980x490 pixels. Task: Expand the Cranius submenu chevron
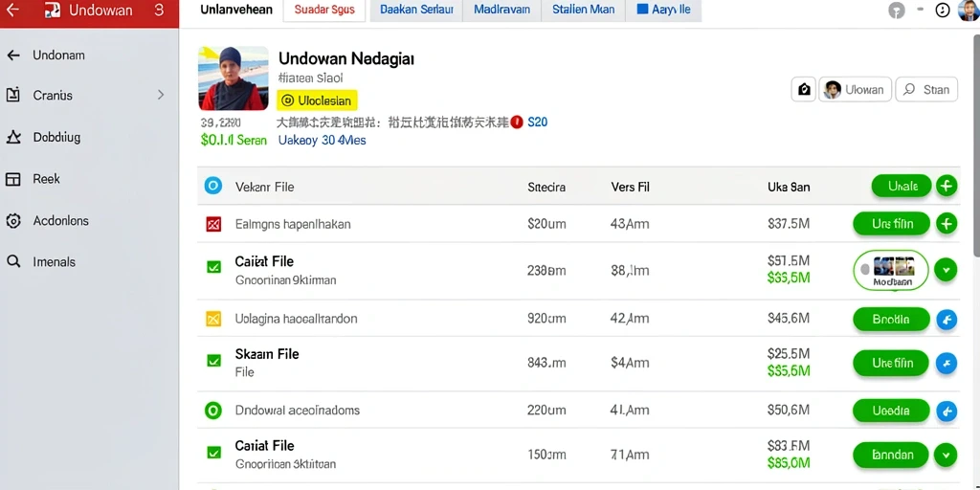(161, 95)
